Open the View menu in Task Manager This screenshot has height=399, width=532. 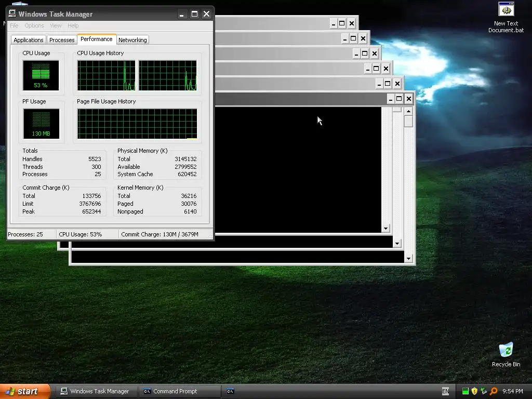[56, 25]
